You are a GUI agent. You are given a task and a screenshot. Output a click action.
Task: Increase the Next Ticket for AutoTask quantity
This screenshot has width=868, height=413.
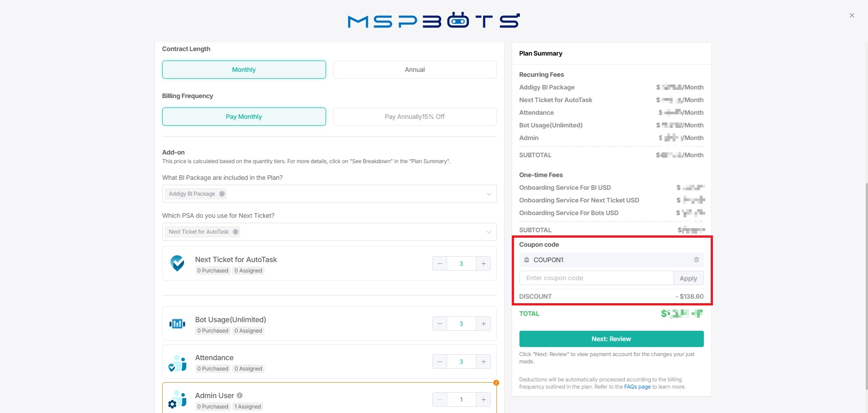point(483,263)
